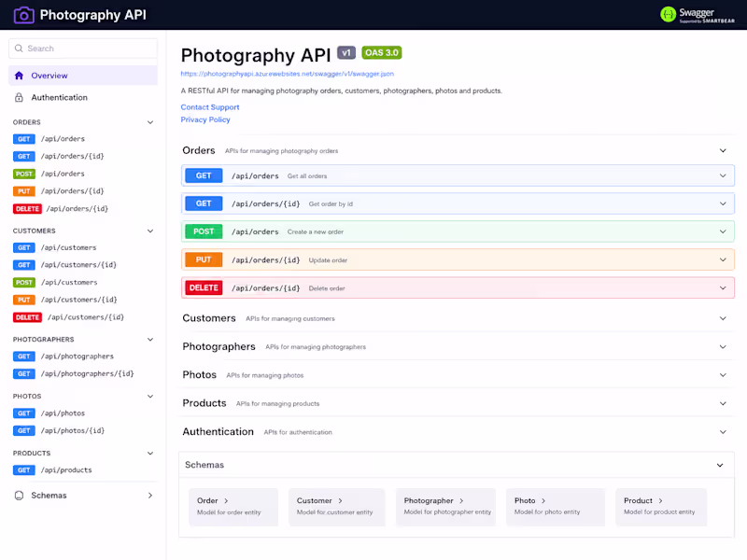Expand the Customers section

[x=458, y=318]
